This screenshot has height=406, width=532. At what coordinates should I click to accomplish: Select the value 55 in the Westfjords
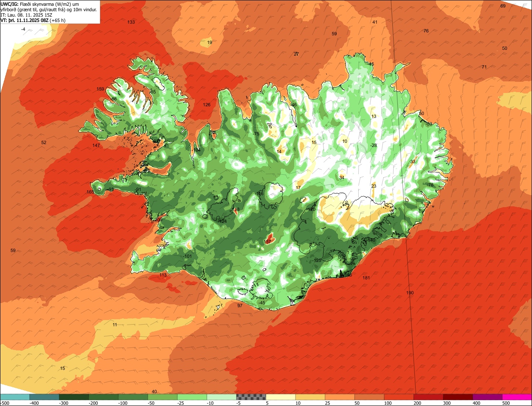click(x=153, y=92)
